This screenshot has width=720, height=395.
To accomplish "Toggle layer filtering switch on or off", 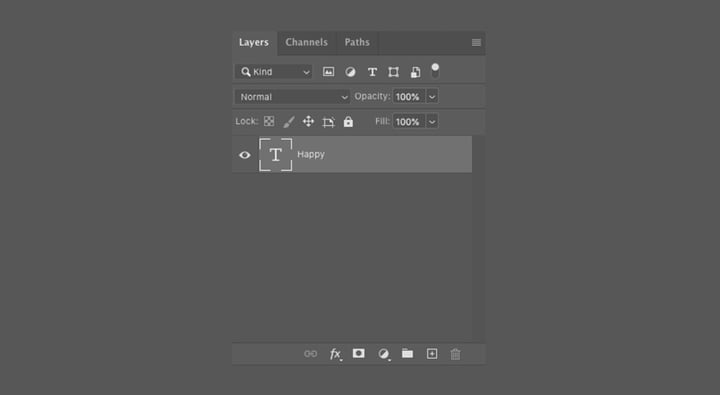I will point(435,71).
